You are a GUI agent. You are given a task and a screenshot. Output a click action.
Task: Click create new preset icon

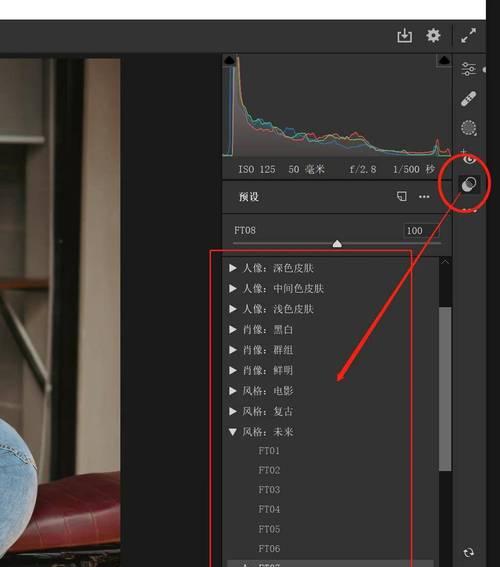[402, 196]
